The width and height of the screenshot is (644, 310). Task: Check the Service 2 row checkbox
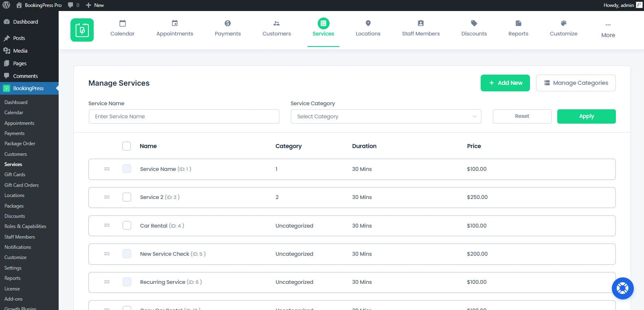pos(127,197)
